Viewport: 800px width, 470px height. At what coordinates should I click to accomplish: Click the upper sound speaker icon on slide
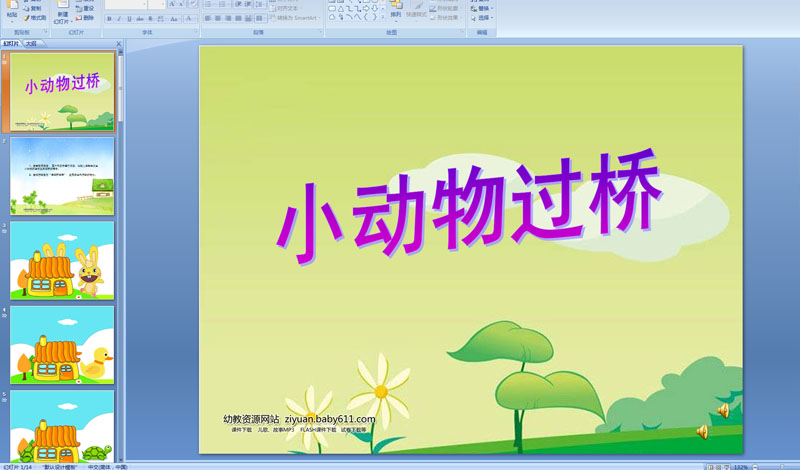pos(723,410)
